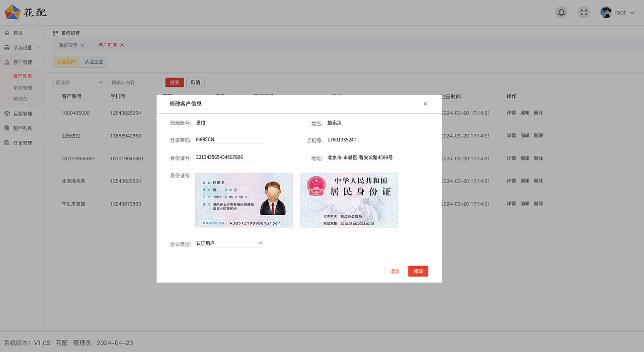
Task: Click the 登录账号 input field
Action: point(228,123)
